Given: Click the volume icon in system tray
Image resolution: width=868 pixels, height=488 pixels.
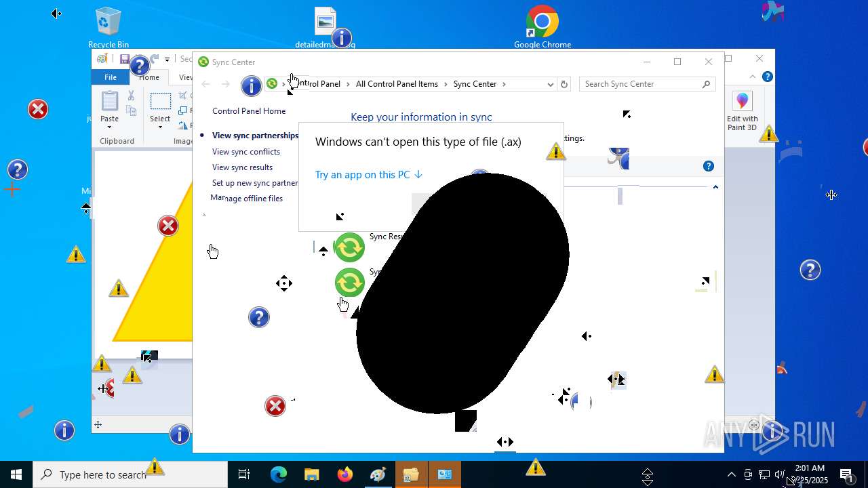Looking at the screenshot, I should 780,474.
